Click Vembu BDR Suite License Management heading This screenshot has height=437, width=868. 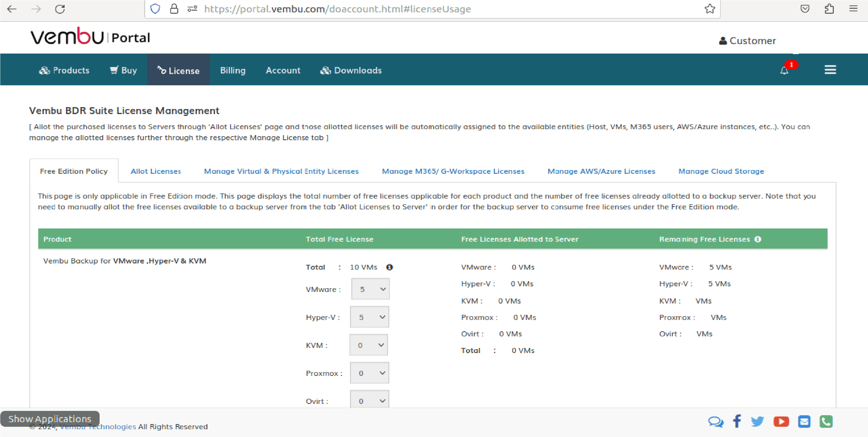pyautogui.click(x=124, y=110)
